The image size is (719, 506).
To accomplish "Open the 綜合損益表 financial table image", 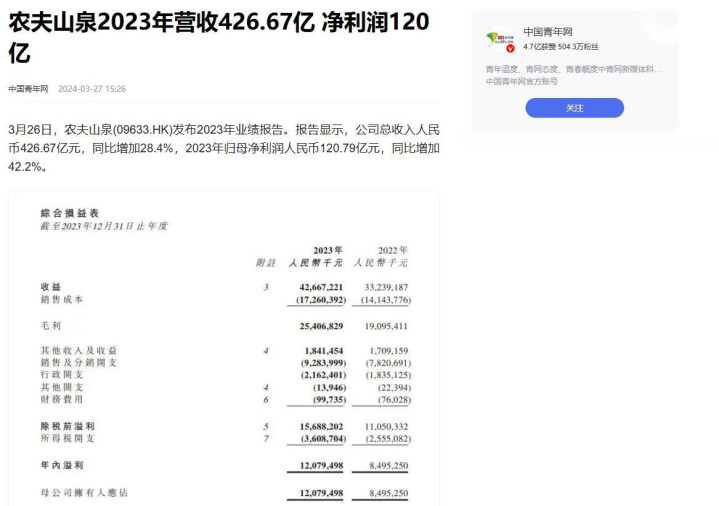I will coord(224,349).
